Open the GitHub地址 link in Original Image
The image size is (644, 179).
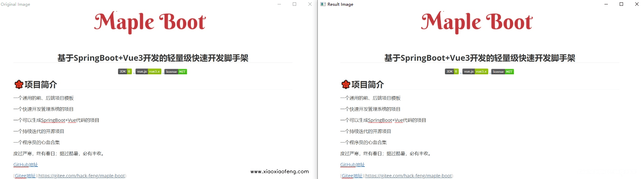[26, 164]
